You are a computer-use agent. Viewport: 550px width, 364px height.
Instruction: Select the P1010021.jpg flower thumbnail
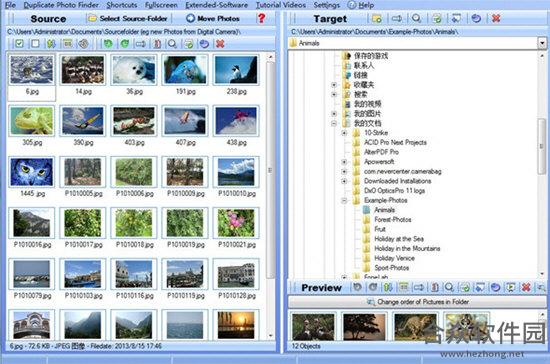click(236, 223)
